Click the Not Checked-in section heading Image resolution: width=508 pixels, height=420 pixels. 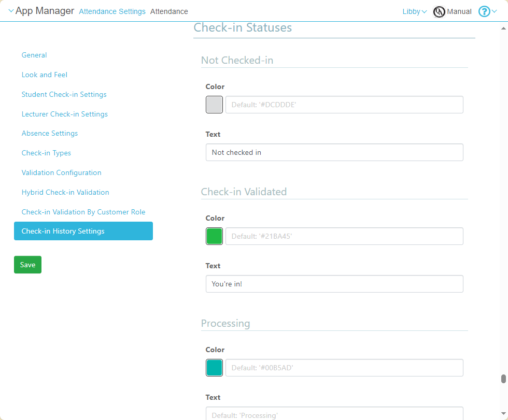(237, 60)
